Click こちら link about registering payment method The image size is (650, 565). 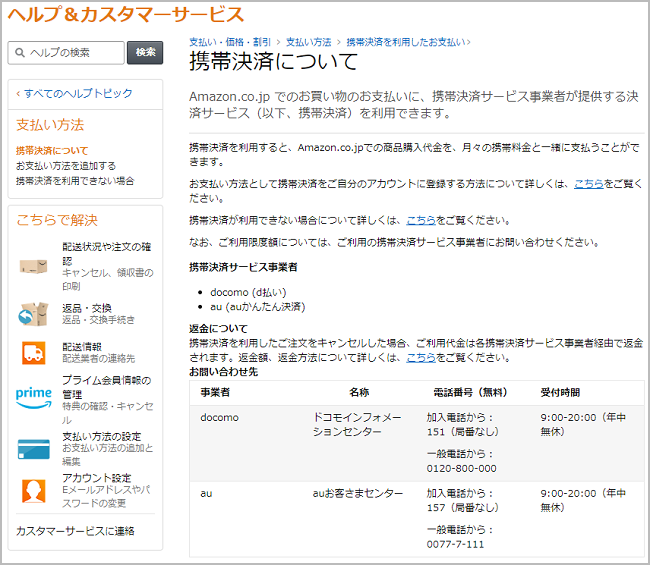pyautogui.click(x=589, y=184)
